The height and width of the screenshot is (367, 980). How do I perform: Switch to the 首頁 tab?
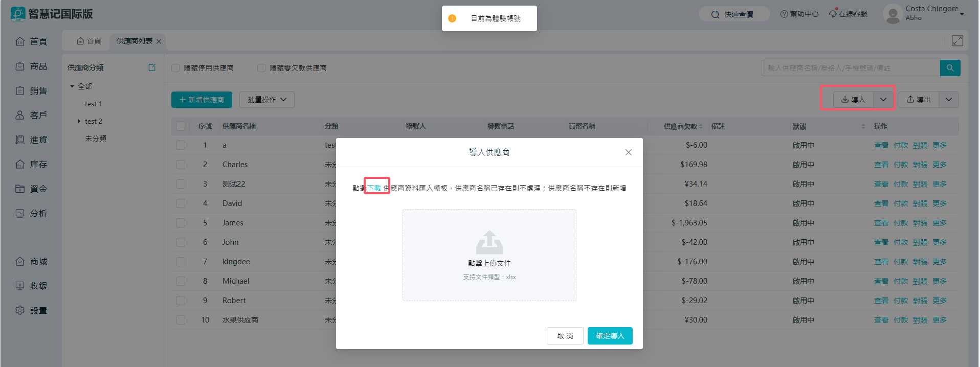(x=89, y=41)
